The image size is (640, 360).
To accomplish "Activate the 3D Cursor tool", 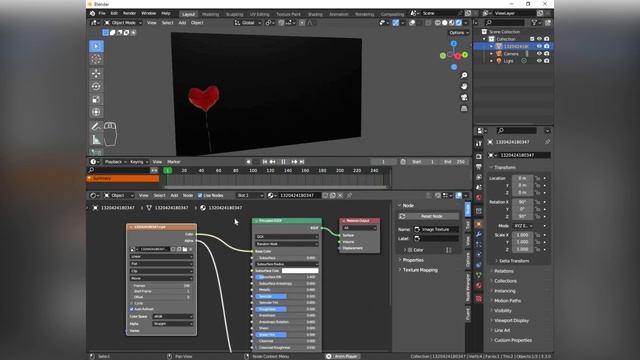I will (x=96, y=60).
